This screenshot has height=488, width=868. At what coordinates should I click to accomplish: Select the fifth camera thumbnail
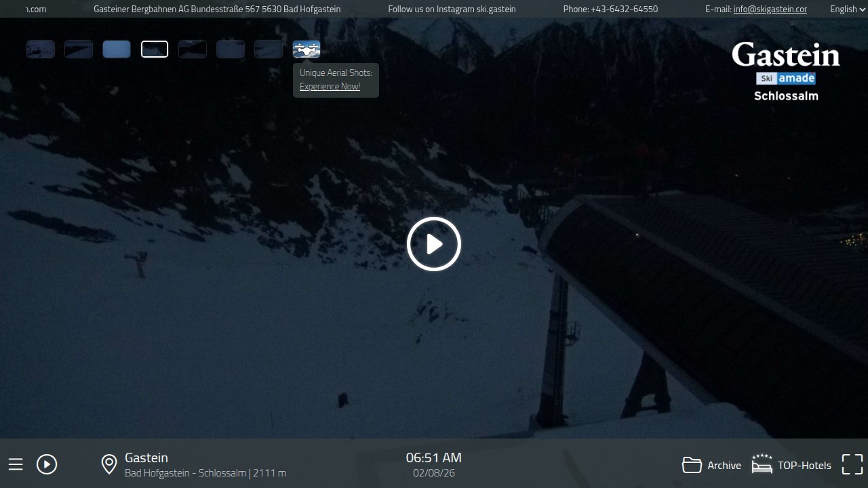(193, 49)
